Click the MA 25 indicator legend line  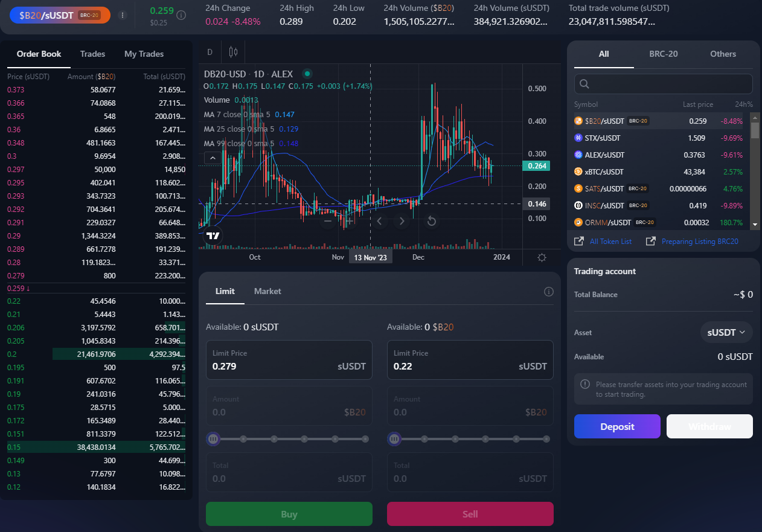(251, 129)
